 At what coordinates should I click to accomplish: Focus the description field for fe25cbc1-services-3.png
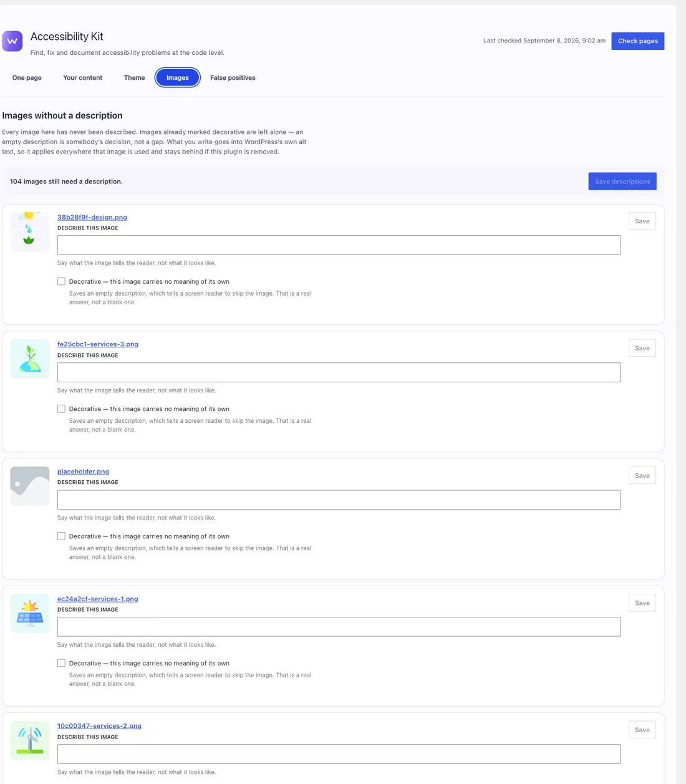tap(339, 372)
